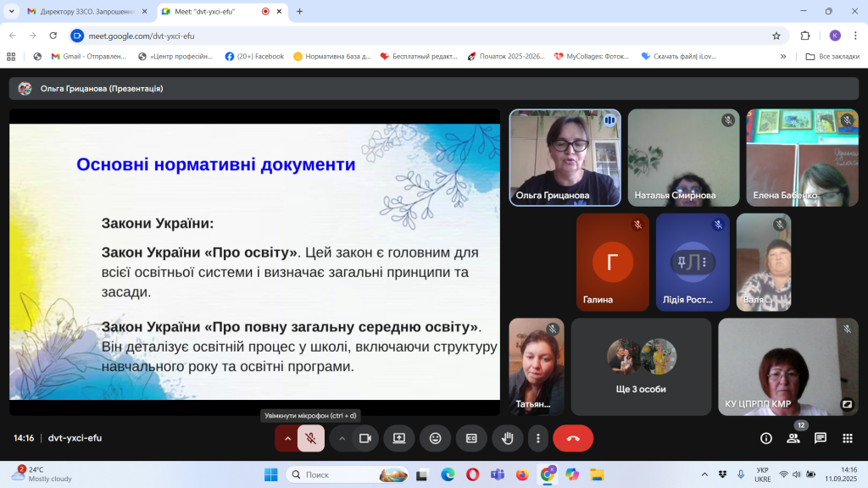Switch to the Gmail Директору ЗЗСО tab
Screen dimensions: 868x488
click(83, 12)
